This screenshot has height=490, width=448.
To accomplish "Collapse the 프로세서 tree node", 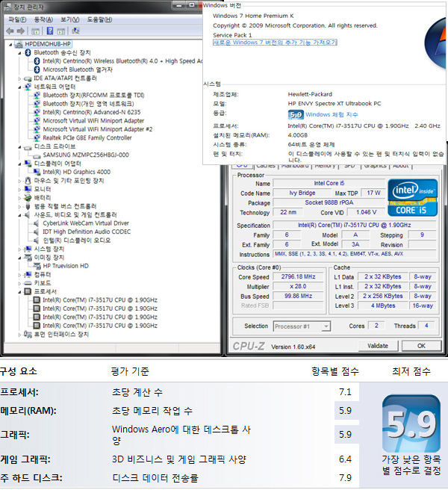I will click(19, 292).
